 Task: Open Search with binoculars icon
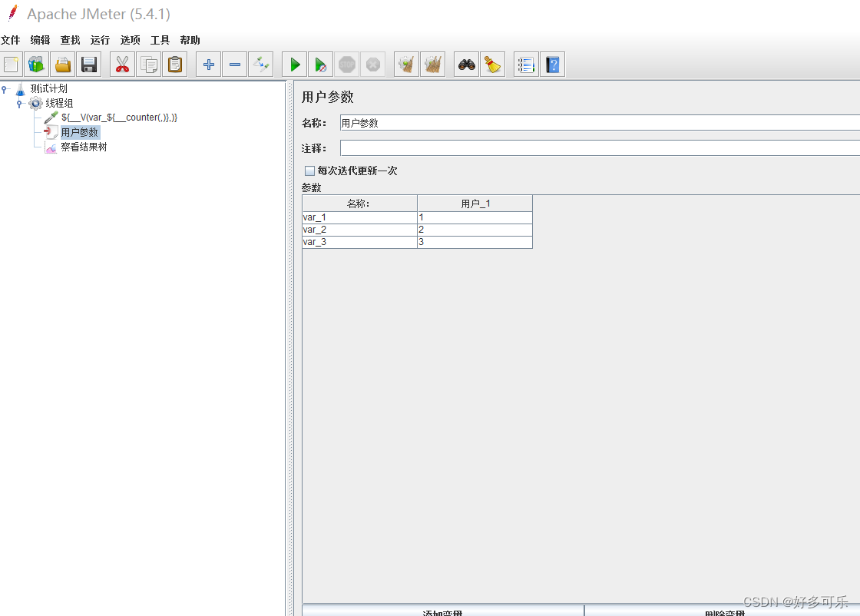tap(467, 65)
